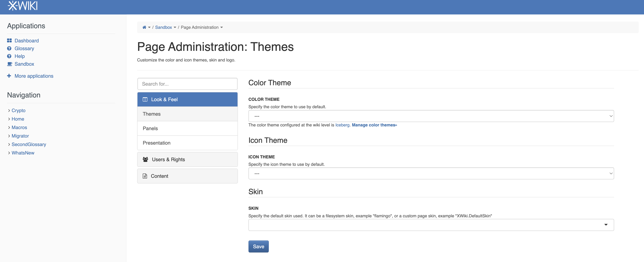Image resolution: width=644 pixels, height=262 pixels.
Task: Click the Users & Rights group icon
Action: (145, 159)
